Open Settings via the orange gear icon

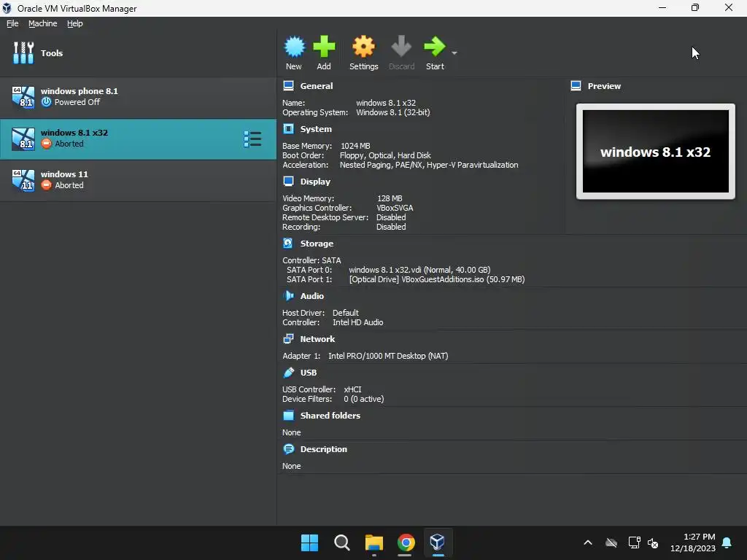363,47
